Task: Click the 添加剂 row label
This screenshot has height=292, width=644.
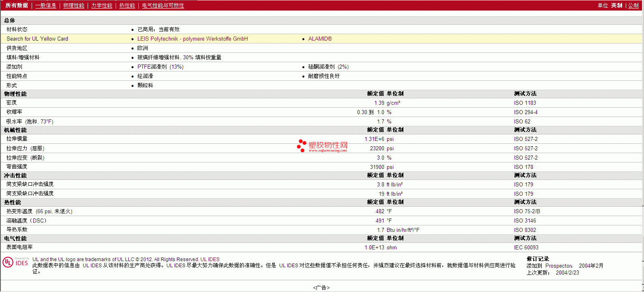Action: pyautogui.click(x=14, y=67)
